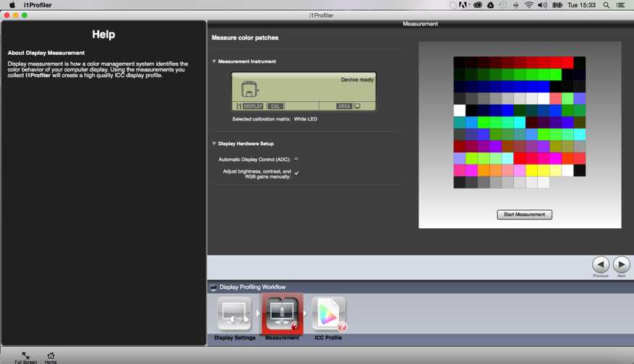
Task: Collapse the Display Hardware Setup section
Action: (x=214, y=144)
